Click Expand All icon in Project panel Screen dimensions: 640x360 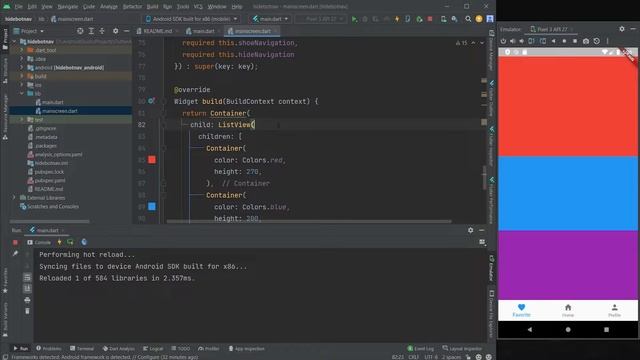[91, 31]
